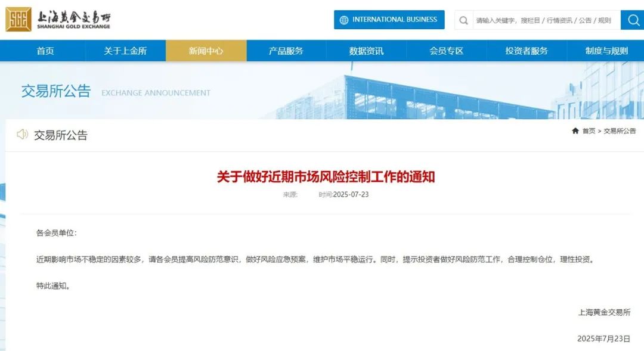
Task: Open the INTERNATIONAL BUSINESS button
Action: coord(394,20)
